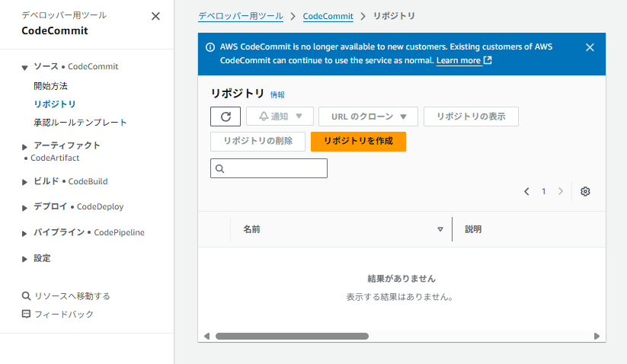627x364 pixels.
Task: Click page number 1 in pagination
Action: [x=543, y=192]
